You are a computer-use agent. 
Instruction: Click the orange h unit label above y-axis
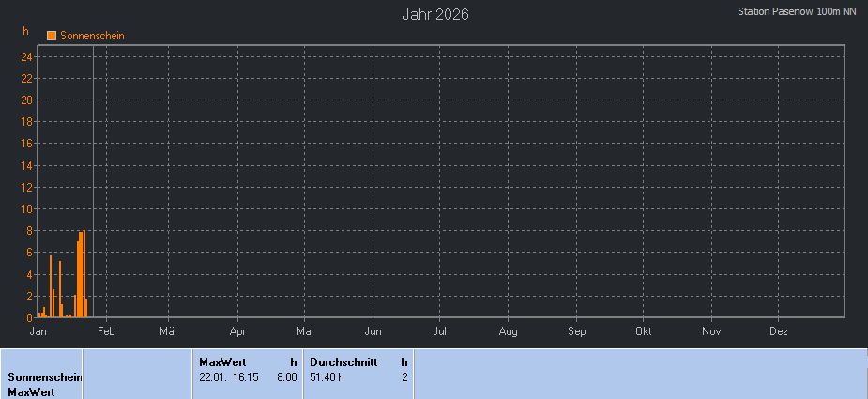point(26,31)
